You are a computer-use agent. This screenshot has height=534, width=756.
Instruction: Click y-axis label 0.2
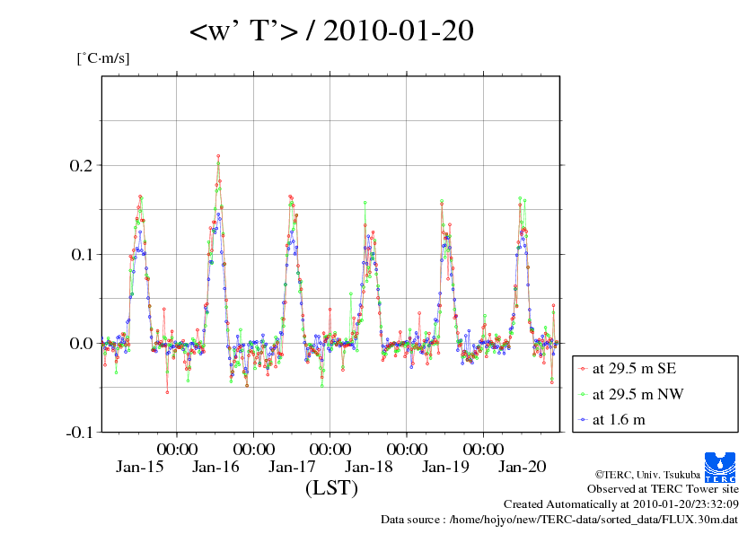[81, 166]
